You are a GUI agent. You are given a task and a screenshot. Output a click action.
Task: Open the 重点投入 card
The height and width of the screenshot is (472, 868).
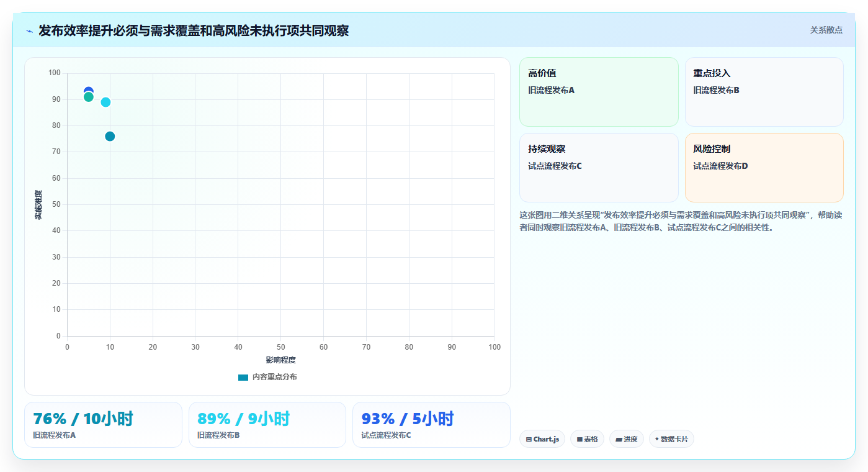(x=764, y=92)
